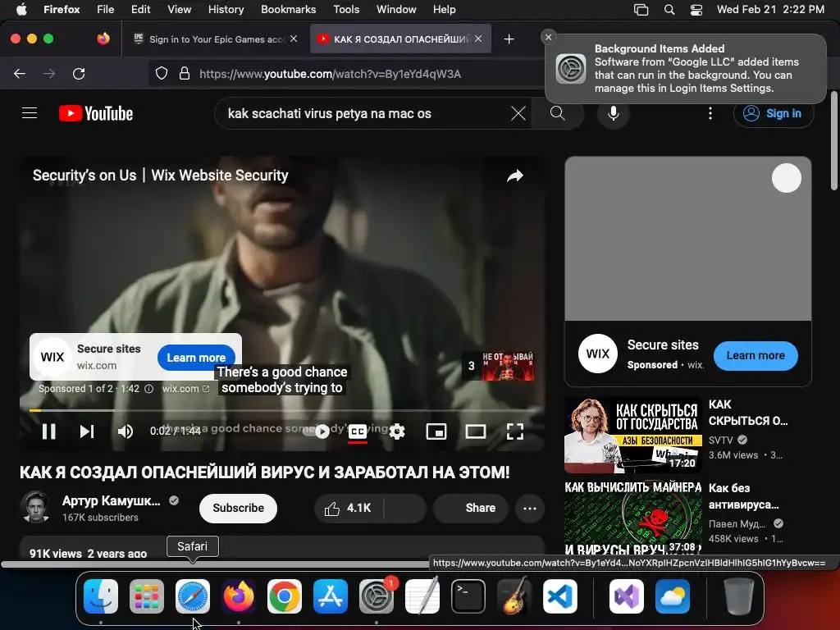The image size is (840, 630).
Task: Open the YouTube hamburger guide menu
Action: (x=30, y=113)
